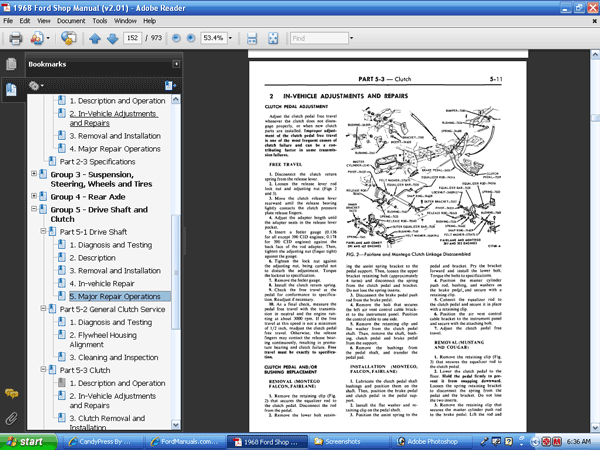Open bookmark 2. In-Vehicle Adjustments and Repairs at top
Screen dimensions: 600x450
point(114,118)
